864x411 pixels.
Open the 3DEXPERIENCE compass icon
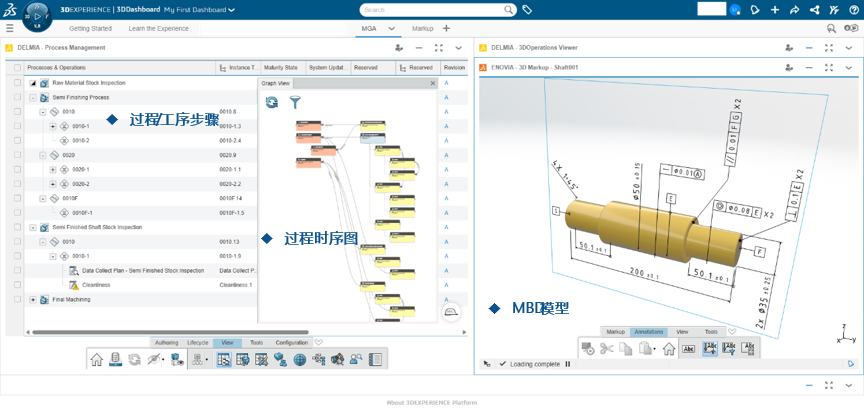(37, 16)
